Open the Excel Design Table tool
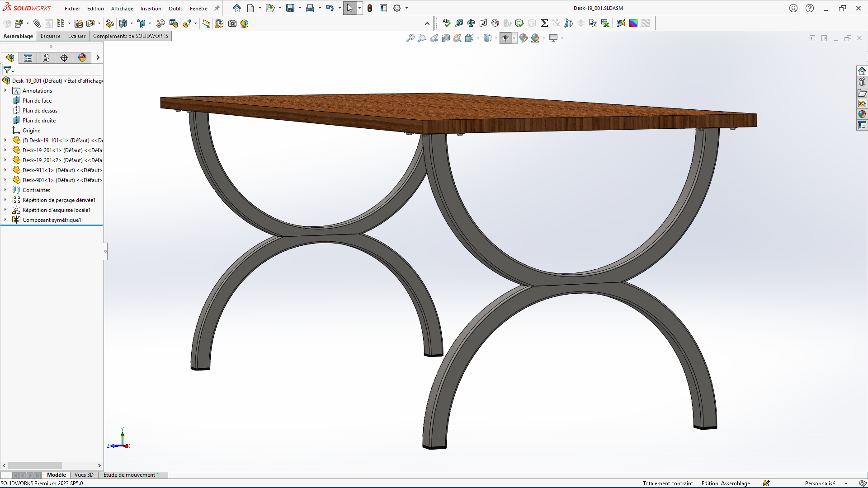This screenshot has width=868, height=488. (x=605, y=23)
